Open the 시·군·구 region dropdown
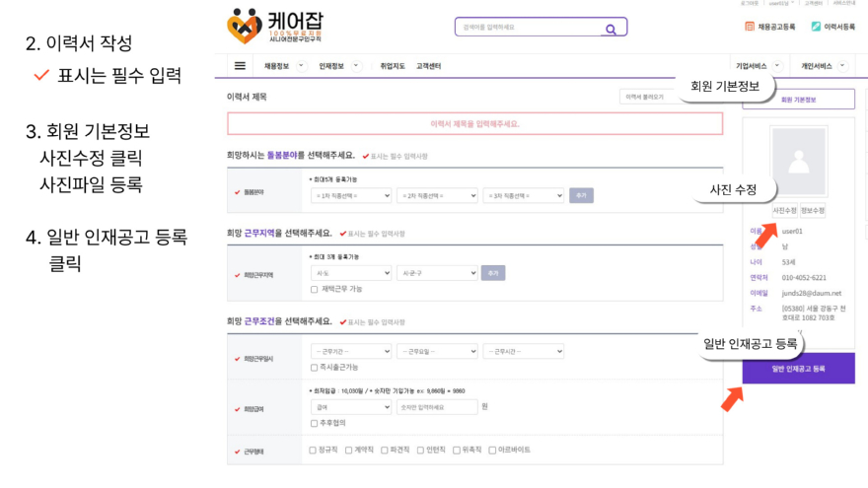The width and height of the screenshot is (868, 488). pos(438,272)
